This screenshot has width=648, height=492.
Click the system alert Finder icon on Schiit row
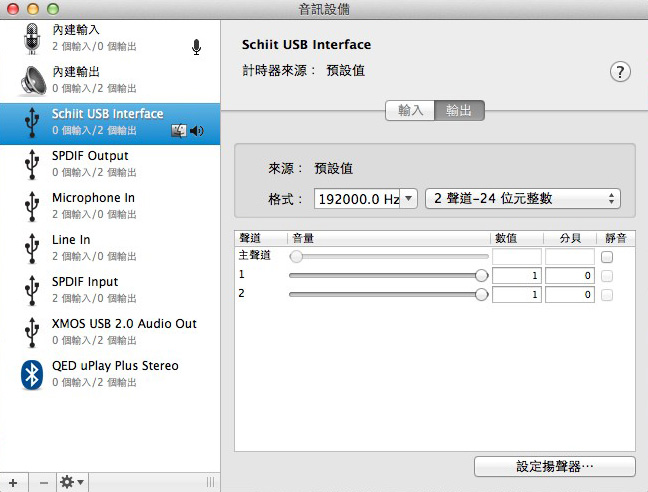point(179,131)
